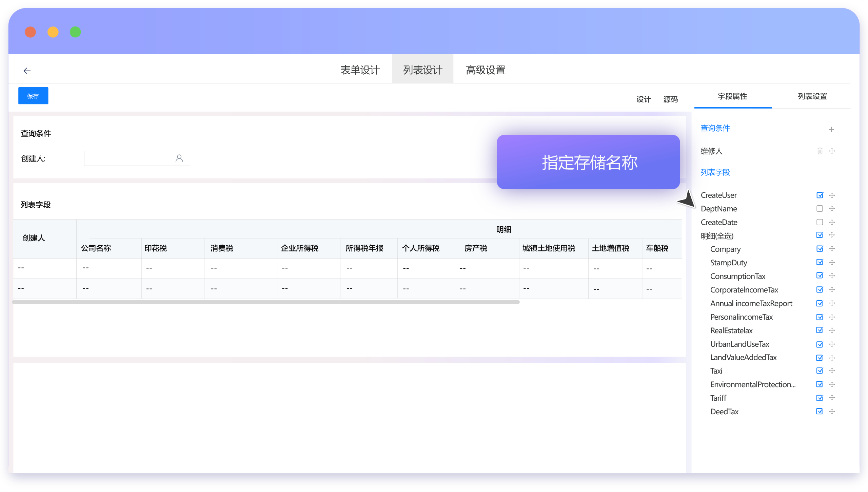Click move handle for LandValueAddedTax field
The image size is (868, 492).
coord(832,358)
